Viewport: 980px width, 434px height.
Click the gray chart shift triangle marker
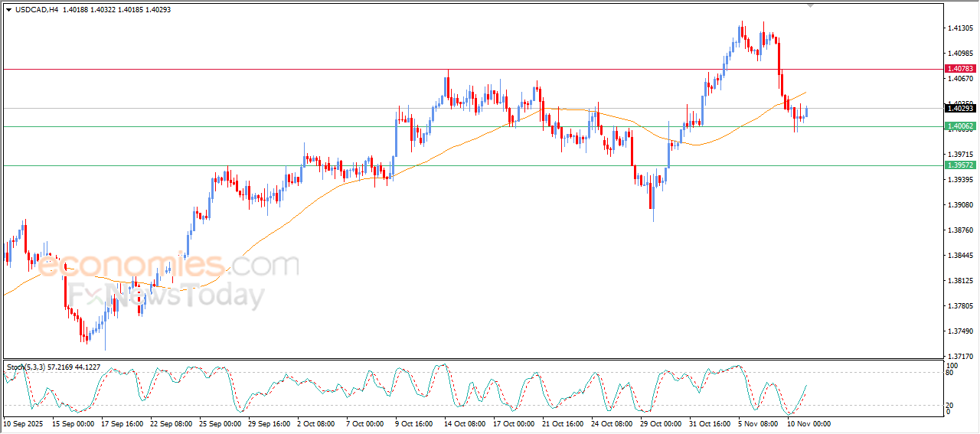click(x=811, y=6)
